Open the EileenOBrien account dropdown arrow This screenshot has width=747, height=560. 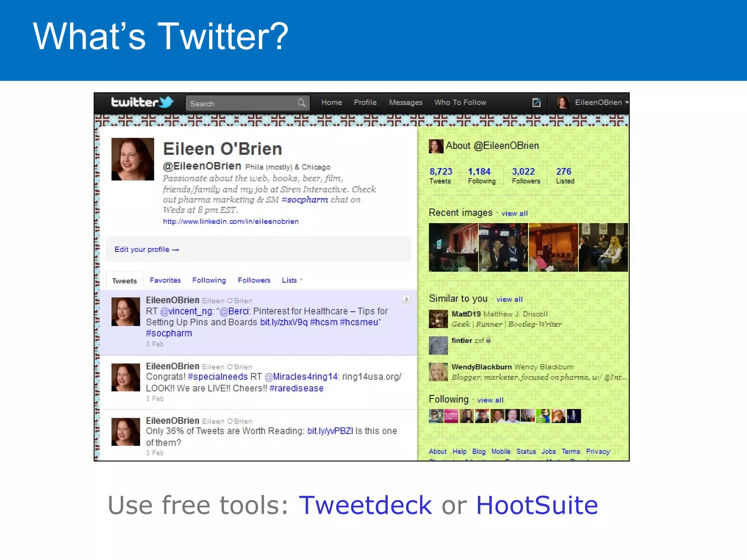tap(627, 102)
